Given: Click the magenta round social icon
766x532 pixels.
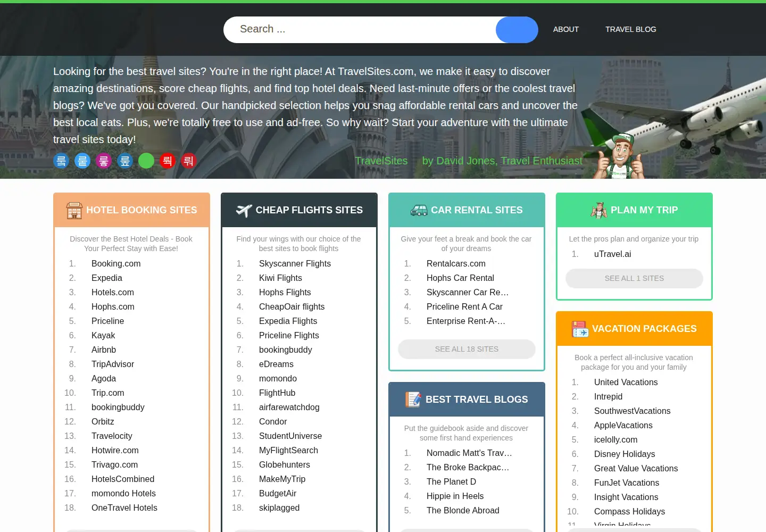Looking at the screenshot, I should (x=104, y=161).
